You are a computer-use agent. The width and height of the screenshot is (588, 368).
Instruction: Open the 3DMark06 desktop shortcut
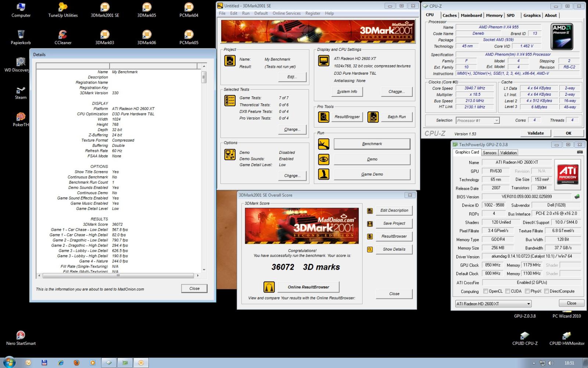point(147,37)
